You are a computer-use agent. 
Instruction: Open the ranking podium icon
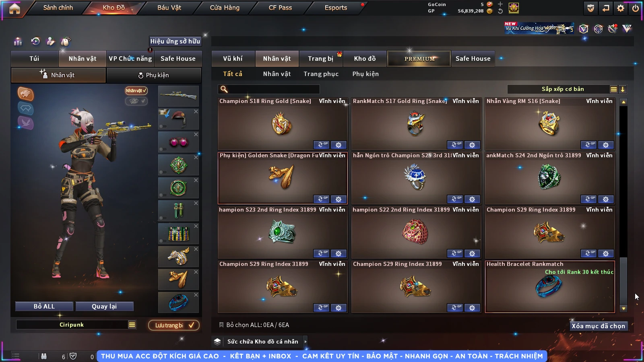pos(18,41)
